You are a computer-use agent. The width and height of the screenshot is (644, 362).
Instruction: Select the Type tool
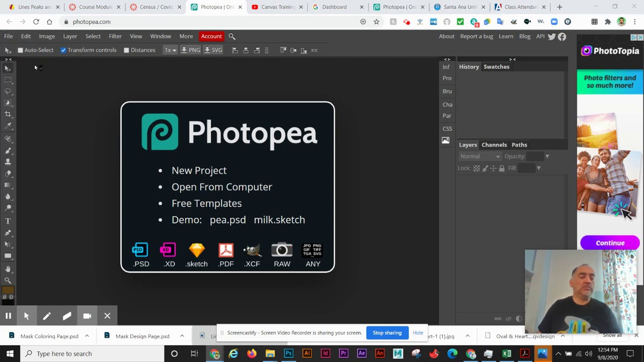(8, 221)
